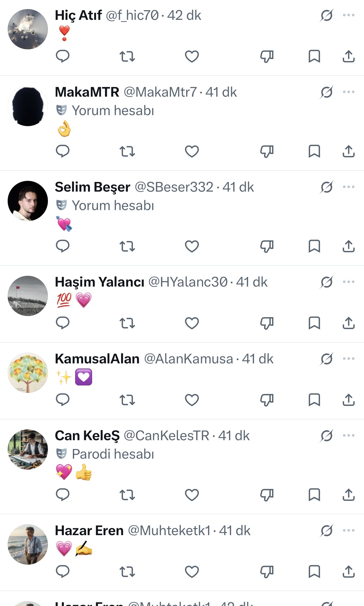Open more options for Hiç Atıf's tweet
The width and height of the screenshot is (364, 606).
point(348,15)
